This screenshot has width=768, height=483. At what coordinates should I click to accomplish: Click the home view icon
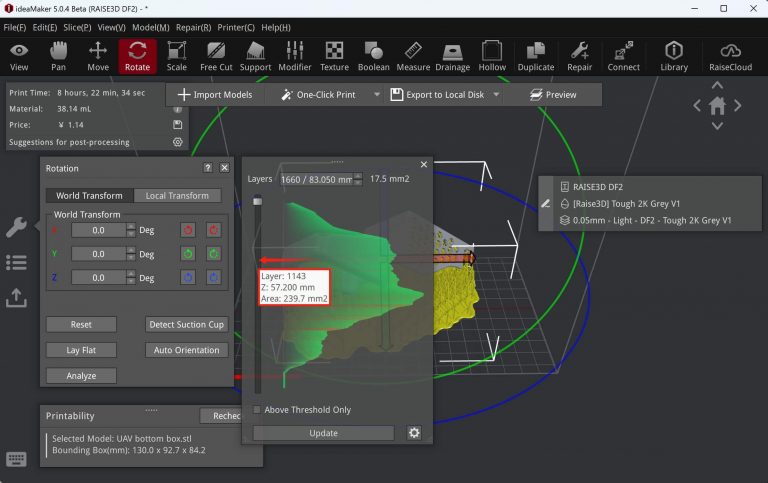717,106
